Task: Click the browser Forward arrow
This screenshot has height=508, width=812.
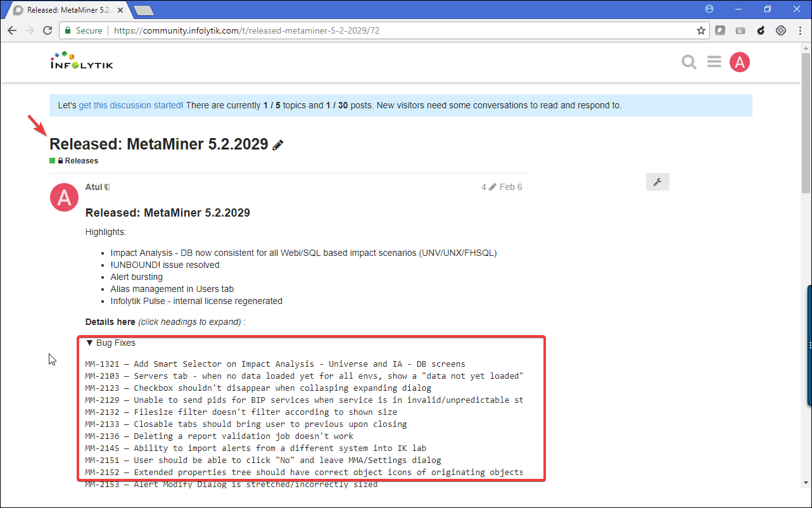Action: click(x=30, y=30)
